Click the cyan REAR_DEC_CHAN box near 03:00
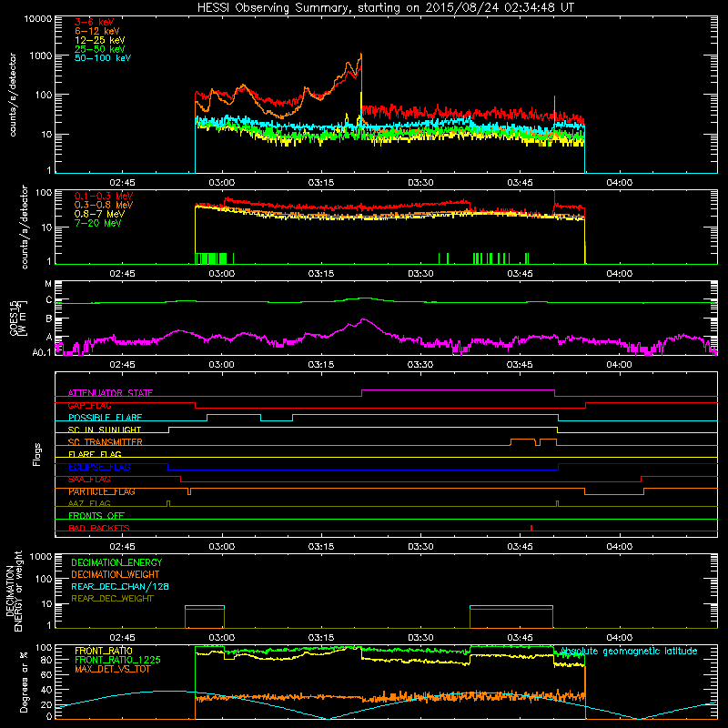The width and height of the screenshot is (728, 728). coord(205,606)
